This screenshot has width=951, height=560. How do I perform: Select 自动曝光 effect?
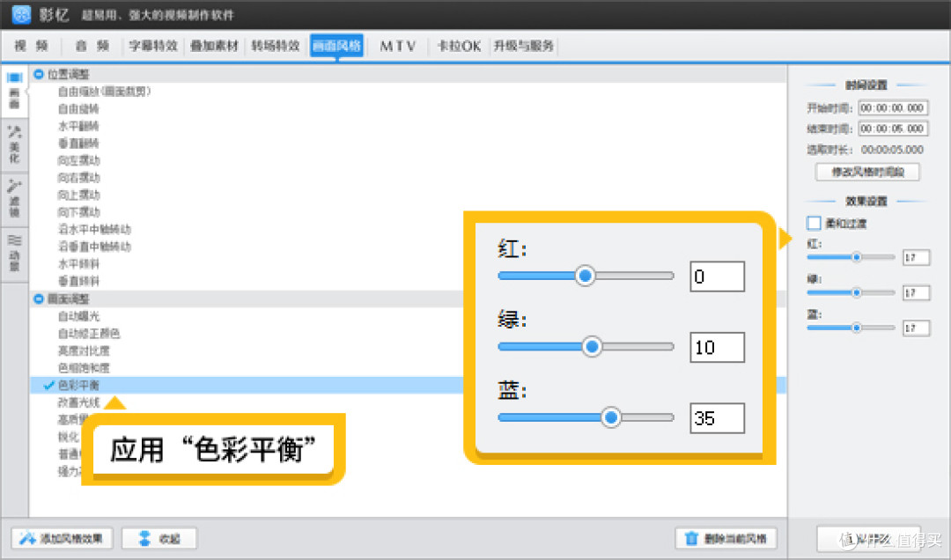(x=79, y=316)
